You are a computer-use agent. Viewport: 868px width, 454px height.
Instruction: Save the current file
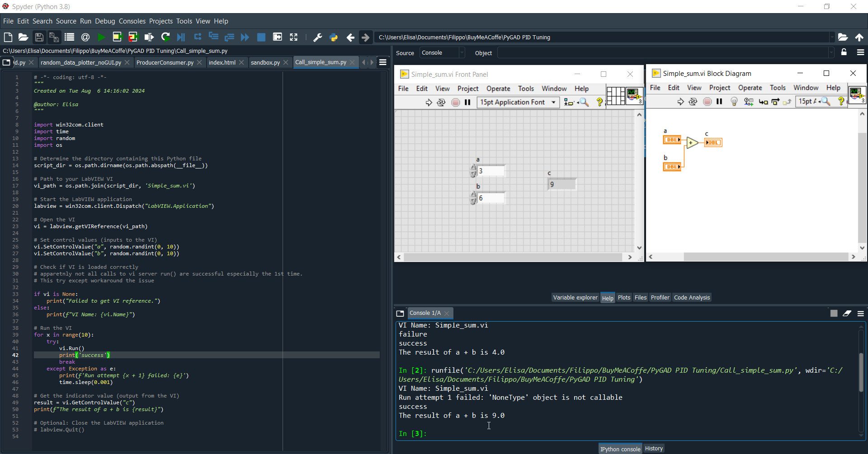click(39, 37)
